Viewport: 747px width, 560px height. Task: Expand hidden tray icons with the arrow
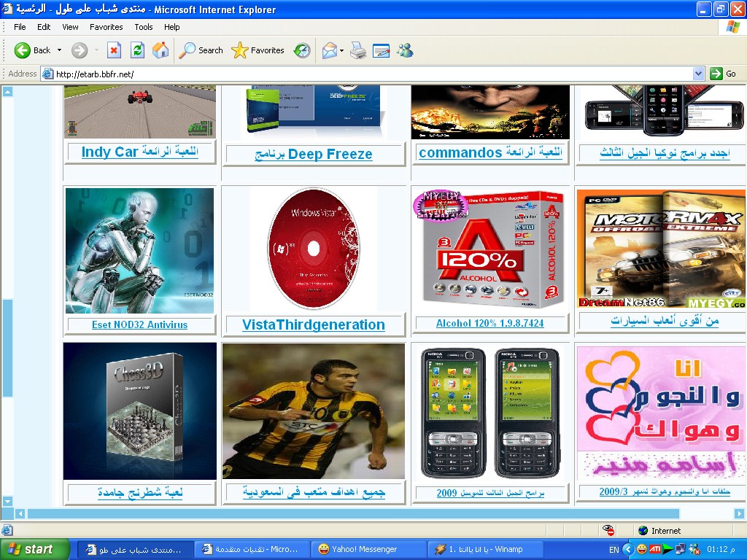coord(628,550)
